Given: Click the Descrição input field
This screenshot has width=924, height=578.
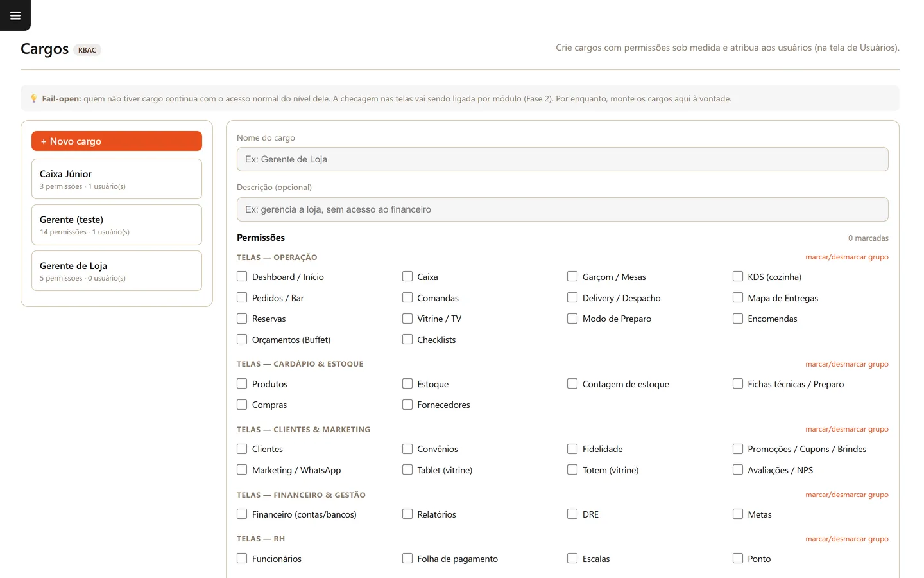Looking at the screenshot, I should 563,209.
